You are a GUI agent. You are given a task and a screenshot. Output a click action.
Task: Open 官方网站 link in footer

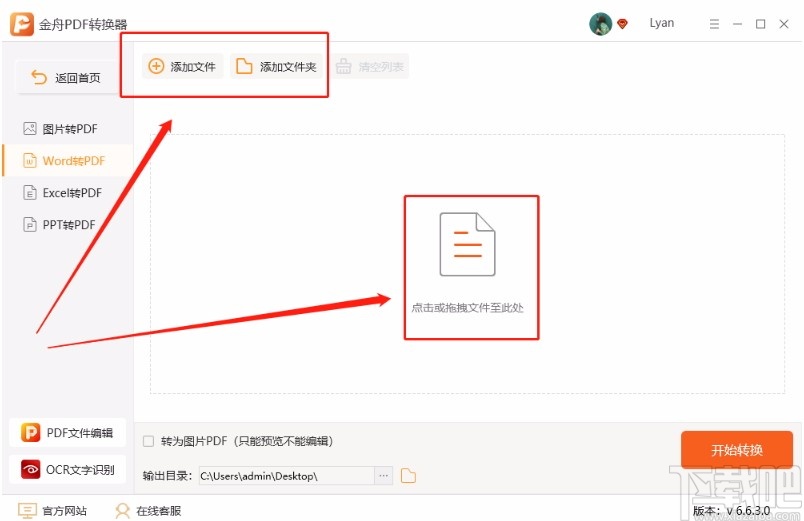click(52, 510)
